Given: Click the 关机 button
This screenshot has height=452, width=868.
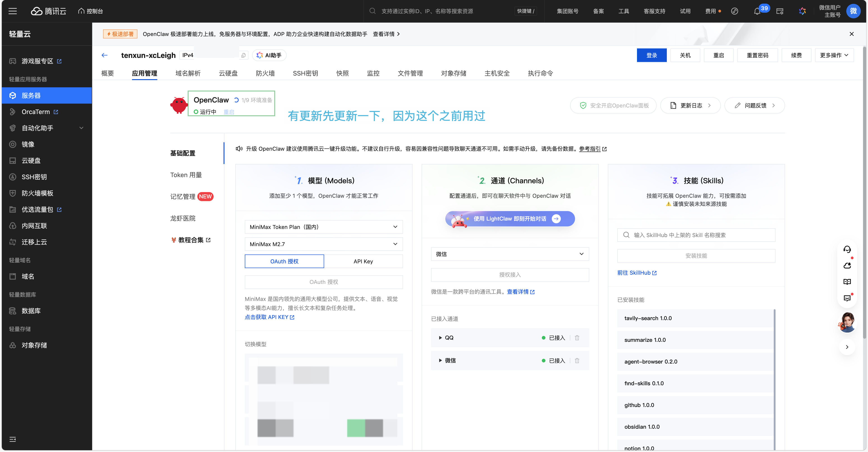Looking at the screenshot, I should [685, 55].
